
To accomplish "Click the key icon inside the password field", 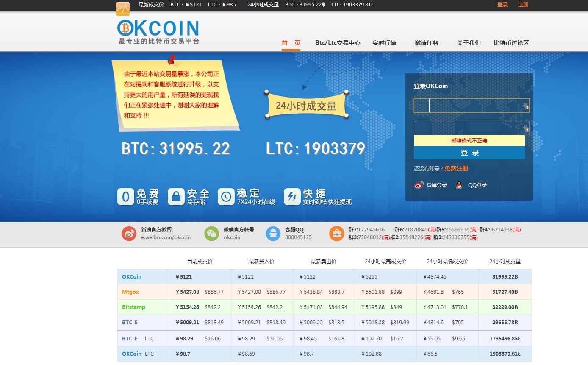I will (x=526, y=128).
